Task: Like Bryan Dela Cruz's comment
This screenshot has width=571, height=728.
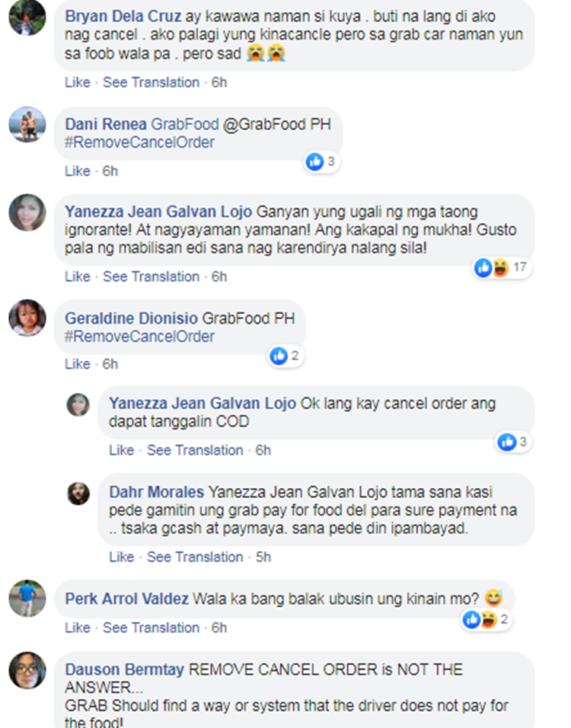Action: 78,82
